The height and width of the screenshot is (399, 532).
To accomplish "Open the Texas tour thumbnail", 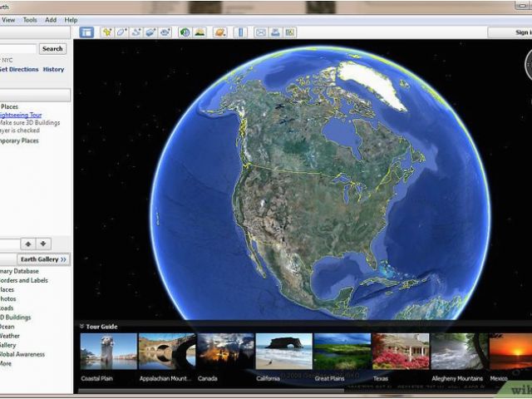I will pyautogui.click(x=401, y=351).
